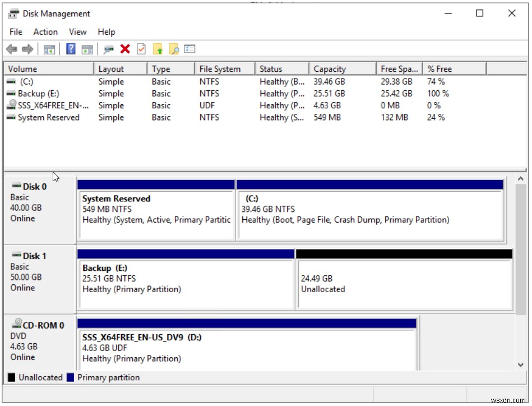The height and width of the screenshot is (406, 532).
Task: Open the selected volume using the folder icon
Action: [159, 49]
